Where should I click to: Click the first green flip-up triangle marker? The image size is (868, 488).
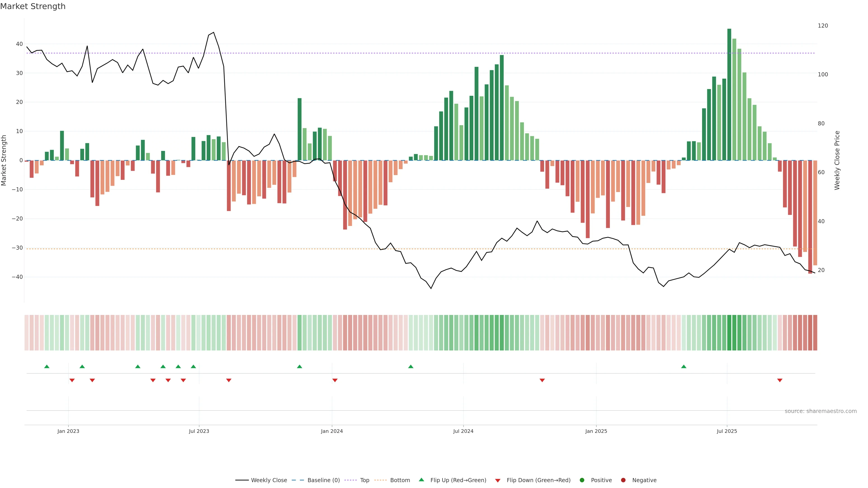click(x=47, y=366)
